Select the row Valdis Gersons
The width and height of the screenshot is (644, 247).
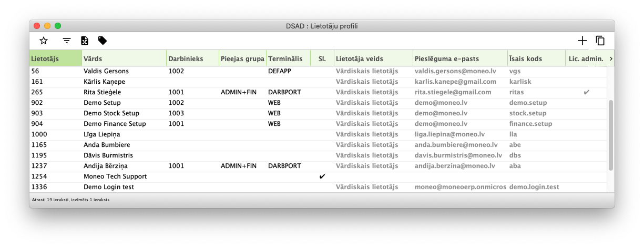tap(318, 71)
